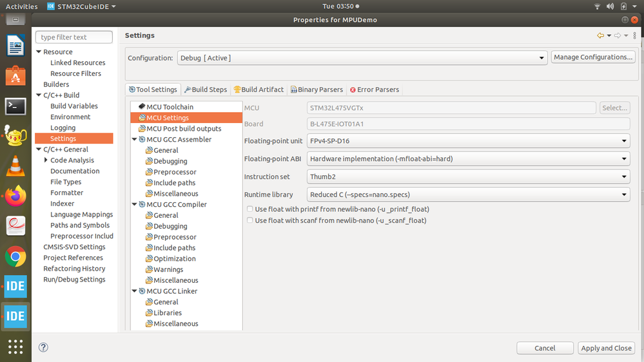Open the clock and calendar menu

tap(340, 6)
